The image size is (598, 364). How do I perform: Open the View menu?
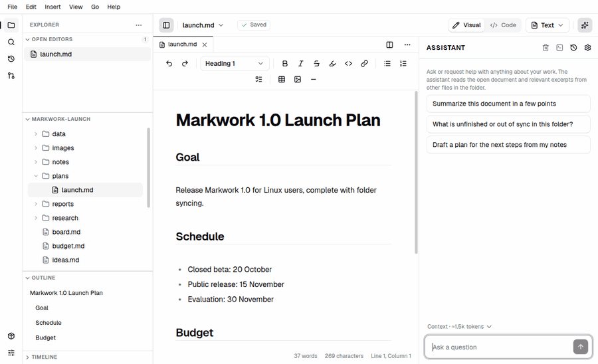76,7
